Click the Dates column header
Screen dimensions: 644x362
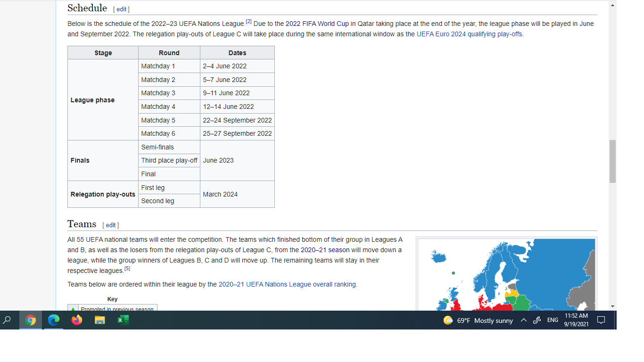pyautogui.click(x=237, y=53)
